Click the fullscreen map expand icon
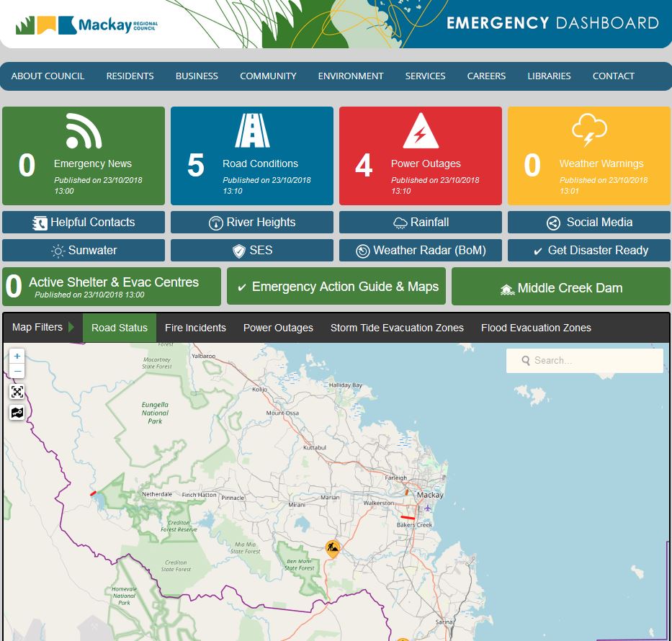Image resolution: width=672 pixels, height=641 pixels. (17, 392)
